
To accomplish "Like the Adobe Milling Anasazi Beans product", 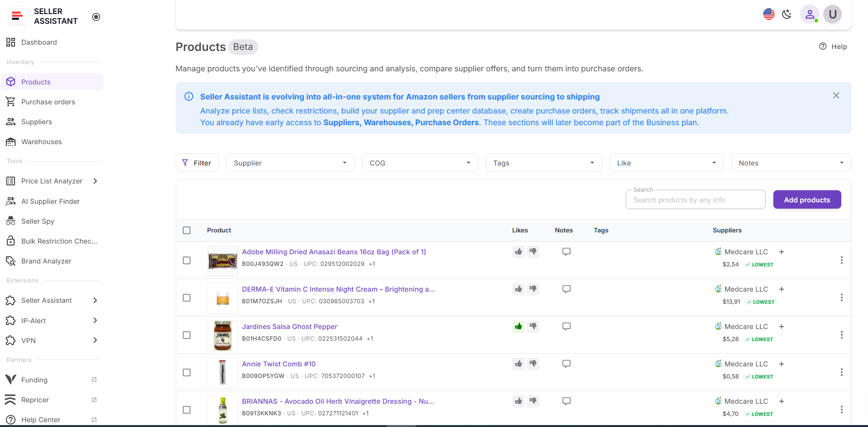I will 518,252.
